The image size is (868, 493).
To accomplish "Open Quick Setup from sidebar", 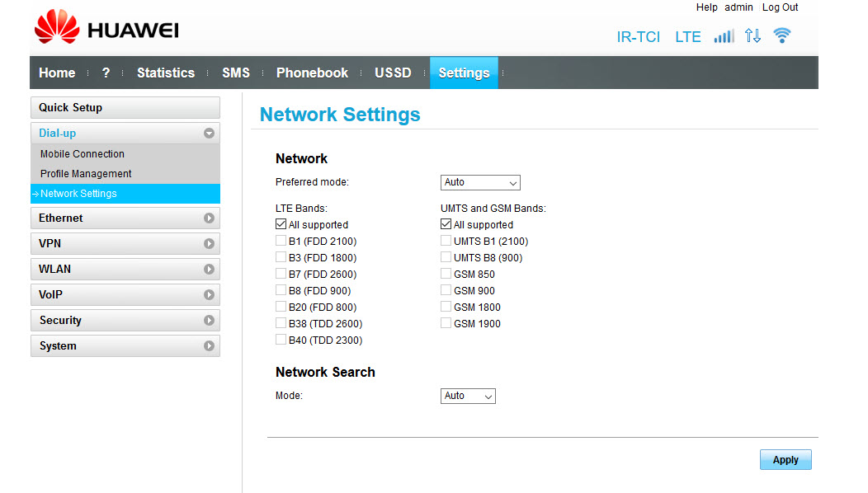I will coord(125,107).
